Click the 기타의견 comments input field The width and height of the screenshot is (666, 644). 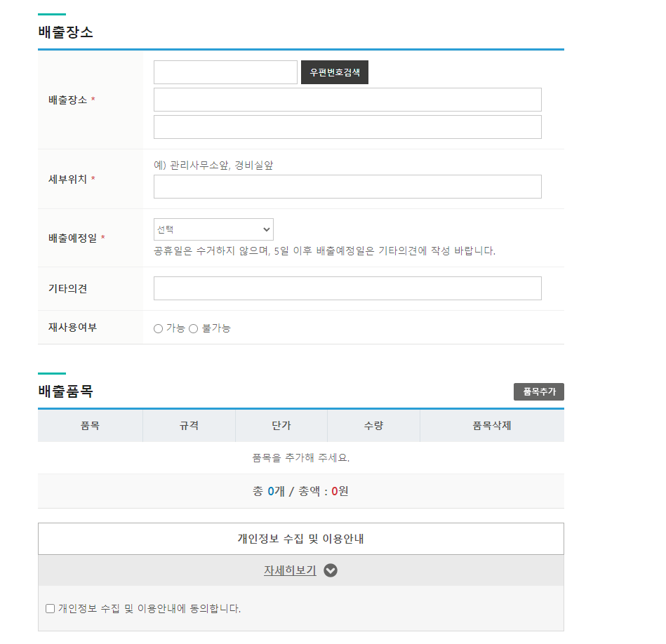pos(347,288)
